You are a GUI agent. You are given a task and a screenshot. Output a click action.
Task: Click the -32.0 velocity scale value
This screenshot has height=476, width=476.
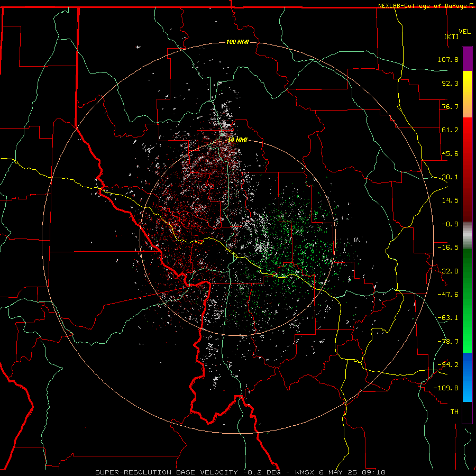pyautogui.click(x=448, y=271)
